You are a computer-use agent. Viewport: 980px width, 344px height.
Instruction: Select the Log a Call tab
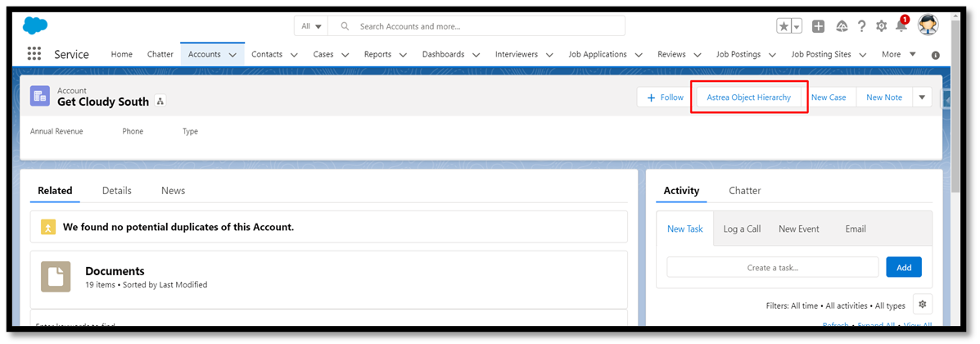(x=742, y=229)
